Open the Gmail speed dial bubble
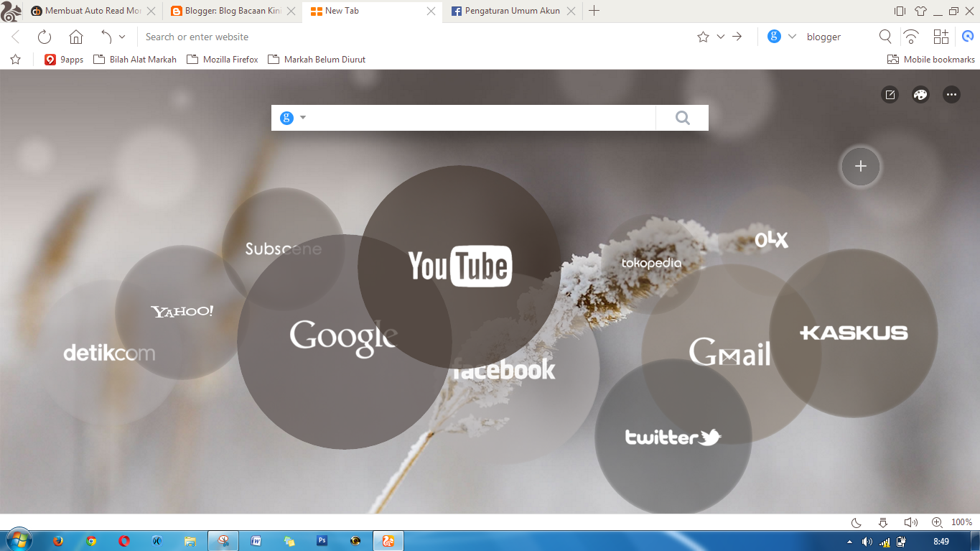The height and width of the screenshot is (551, 980). click(730, 353)
